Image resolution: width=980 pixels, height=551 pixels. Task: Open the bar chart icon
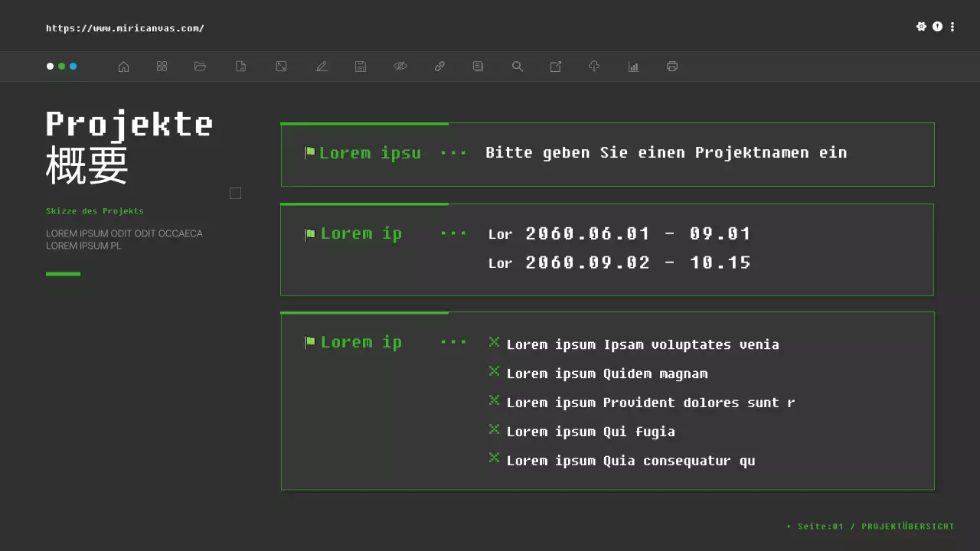[633, 67]
